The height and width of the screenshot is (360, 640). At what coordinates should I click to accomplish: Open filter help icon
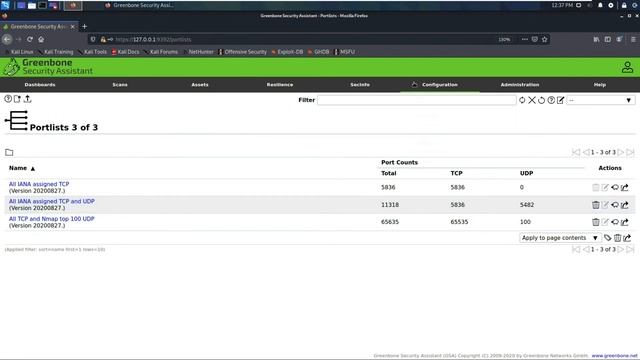pyautogui.click(x=551, y=100)
